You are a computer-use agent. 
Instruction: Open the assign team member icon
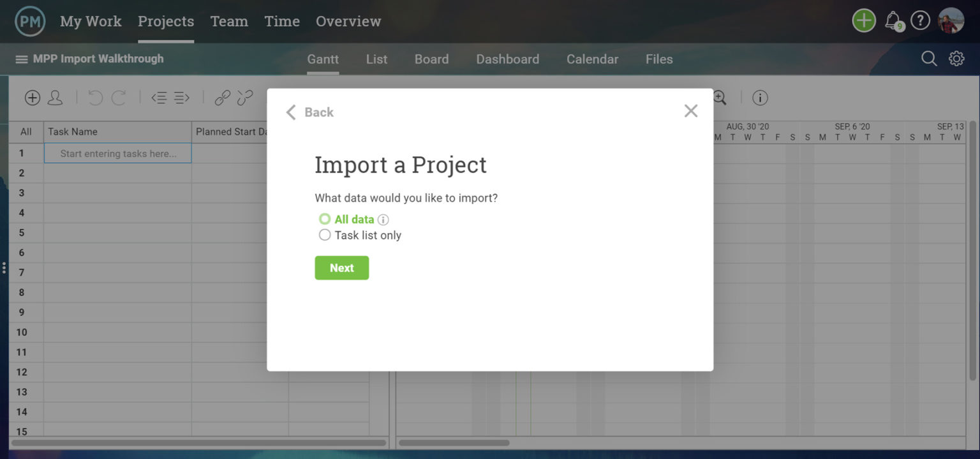(56, 97)
